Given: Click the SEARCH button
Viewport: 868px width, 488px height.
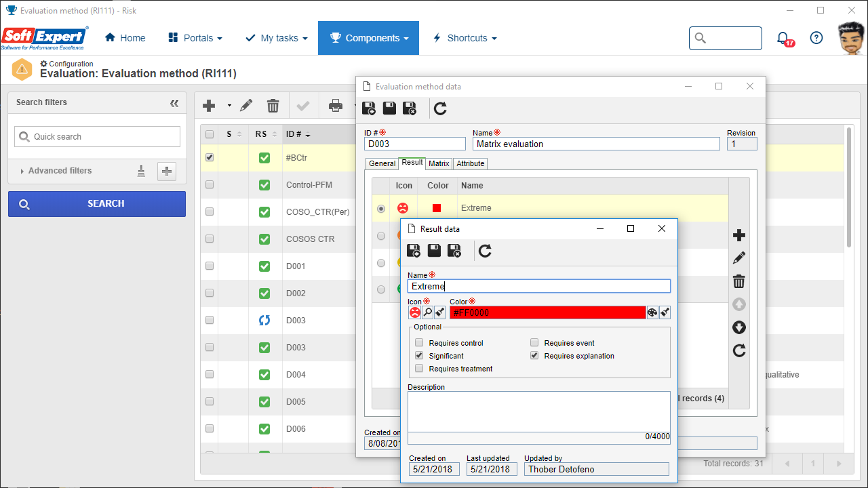Looking at the screenshot, I should (x=97, y=203).
